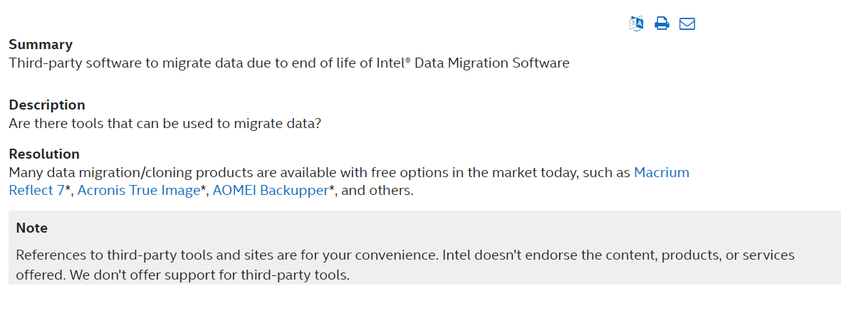The image size is (868, 323).
Task: Email this article via the envelope icon
Action: pos(687,23)
